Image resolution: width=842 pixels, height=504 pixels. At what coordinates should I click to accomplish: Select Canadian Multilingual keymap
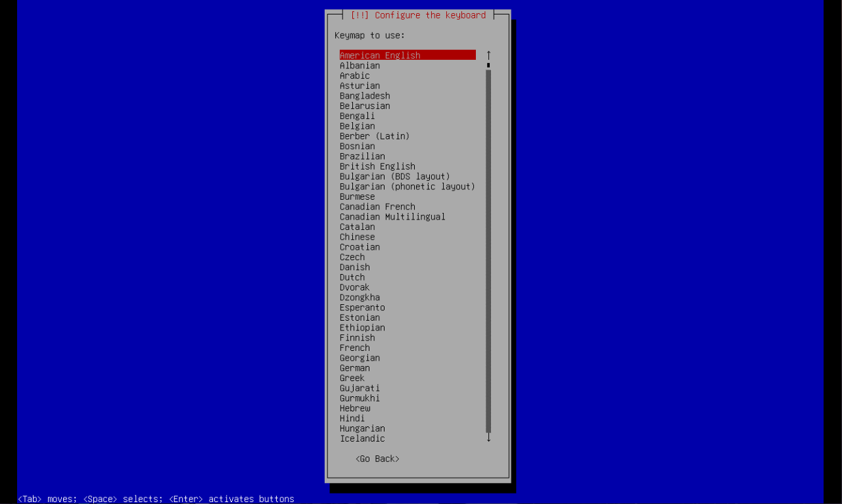point(392,217)
